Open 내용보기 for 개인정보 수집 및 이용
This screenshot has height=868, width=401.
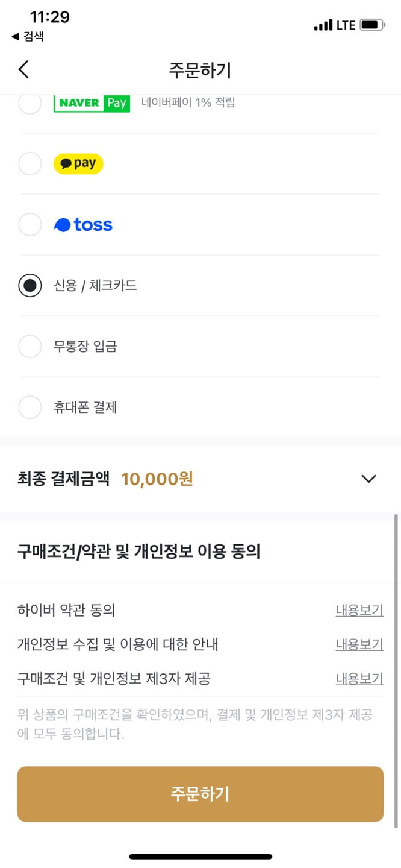tap(359, 644)
